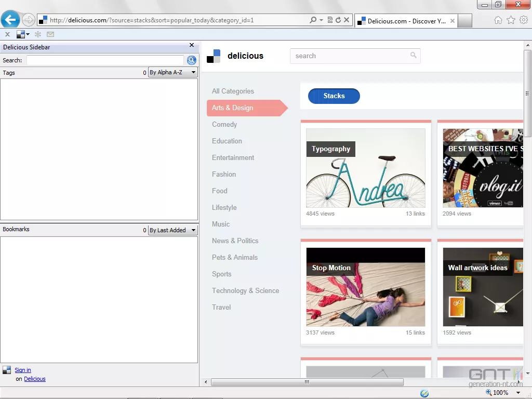Select the Technology & Science category
Image resolution: width=532 pixels, height=399 pixels.
245,290
